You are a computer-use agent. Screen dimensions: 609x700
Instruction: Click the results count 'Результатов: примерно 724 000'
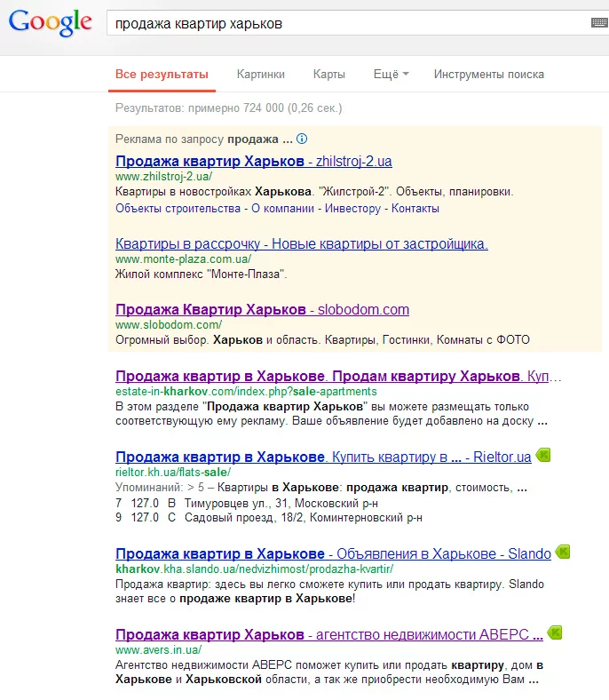click(x=228, y=108)
